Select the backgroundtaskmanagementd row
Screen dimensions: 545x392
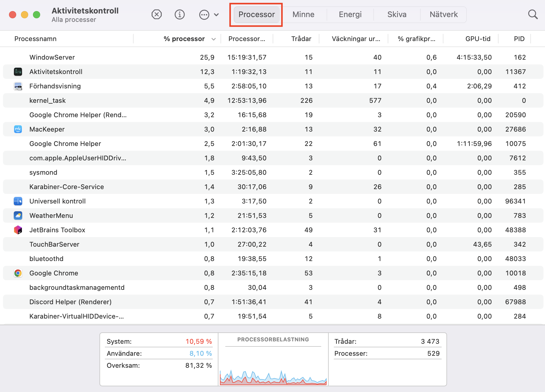[x=273, y=287]
